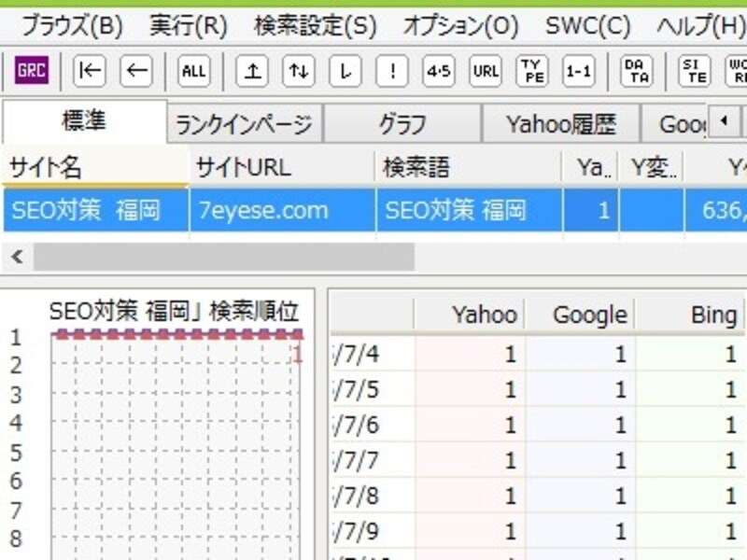Click the purple GRC logo icon
This screenshot has width=747, height=560.
(x=32, y=71)
